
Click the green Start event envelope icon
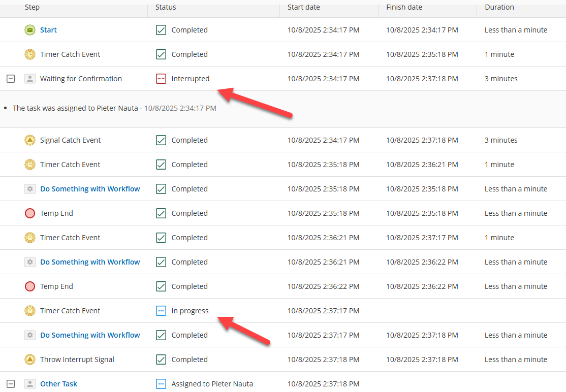click(30, 30)
